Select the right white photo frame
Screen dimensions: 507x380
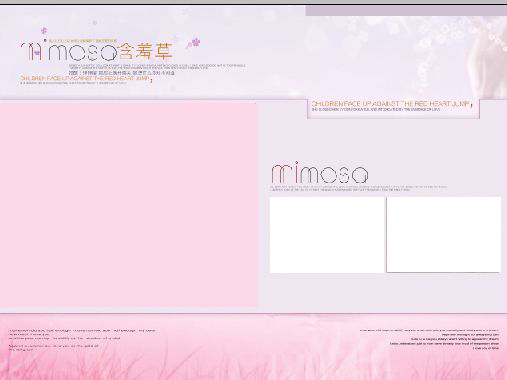pyautogui.click(x=444, y=234)
